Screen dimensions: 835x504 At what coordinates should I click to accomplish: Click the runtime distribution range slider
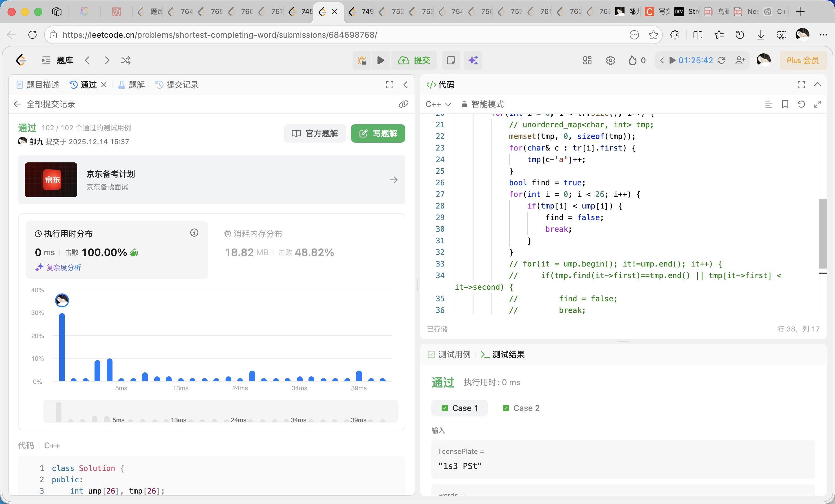(x=220, y=412)
